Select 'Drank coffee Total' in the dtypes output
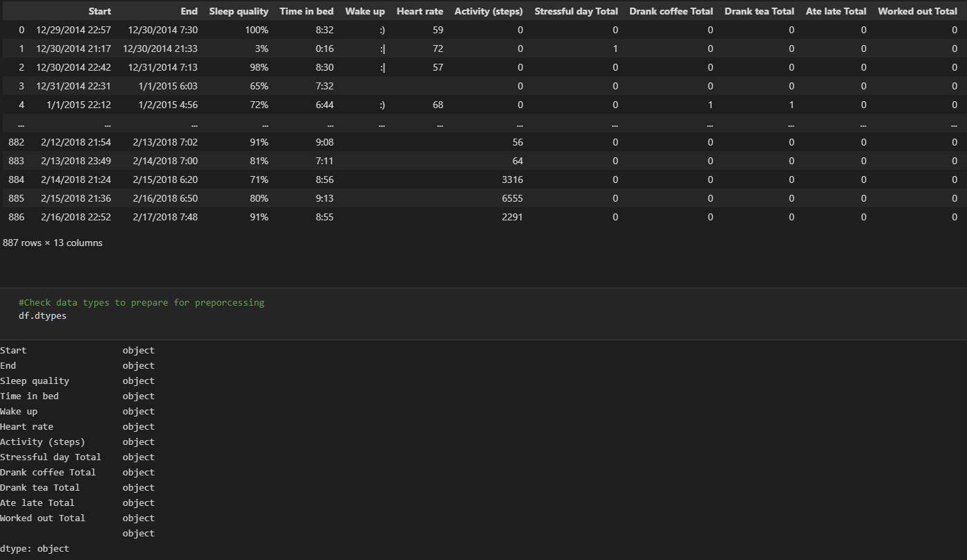 tap(48, 472)
